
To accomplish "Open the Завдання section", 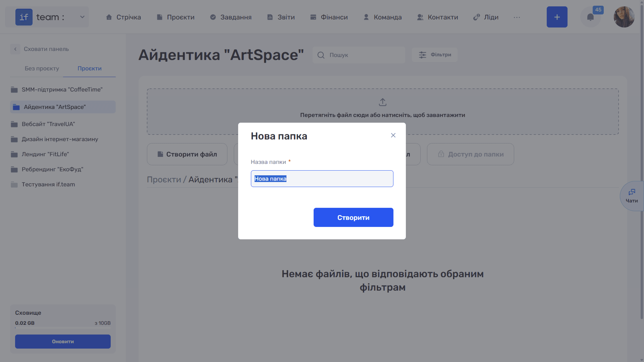I will (x=231, y=17).
